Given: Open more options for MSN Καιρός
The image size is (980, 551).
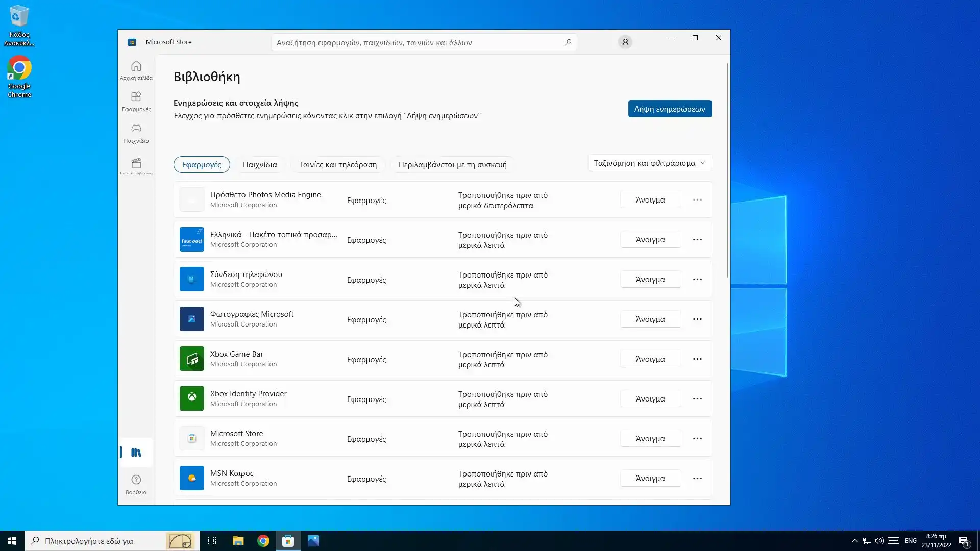Looking at the screenshot, I should [x=697, y=479].
